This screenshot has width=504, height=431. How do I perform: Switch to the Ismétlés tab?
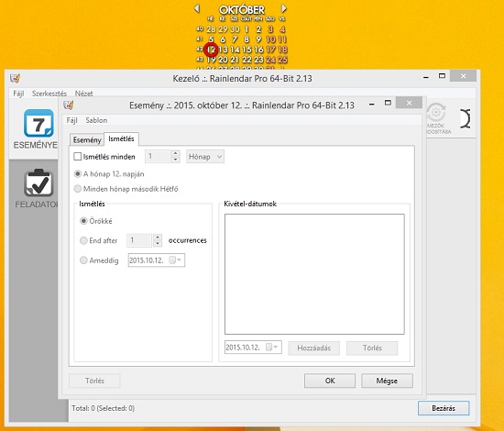pyautogui.click(x=121, y=138)
